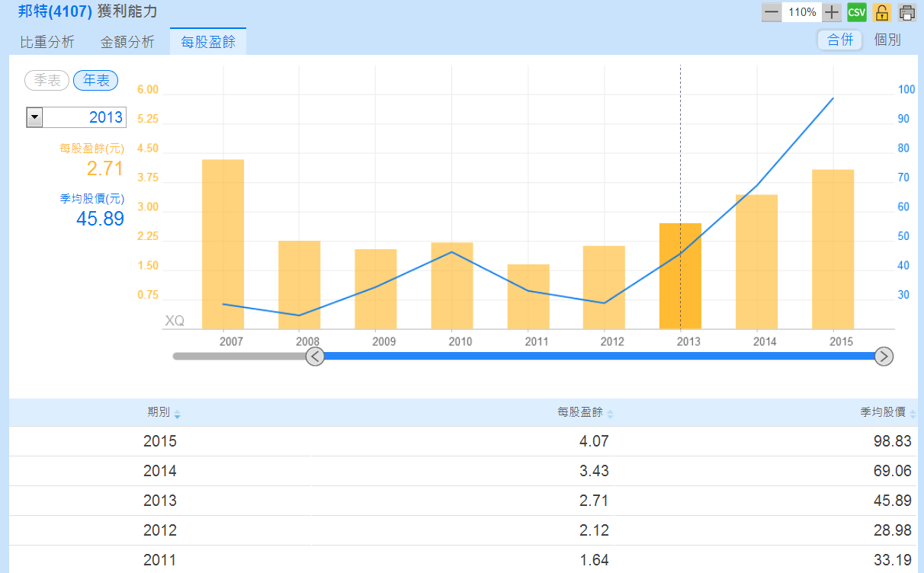Sort table by 季均股價 column
The image size is (924, 573).
tap(913, 414)
